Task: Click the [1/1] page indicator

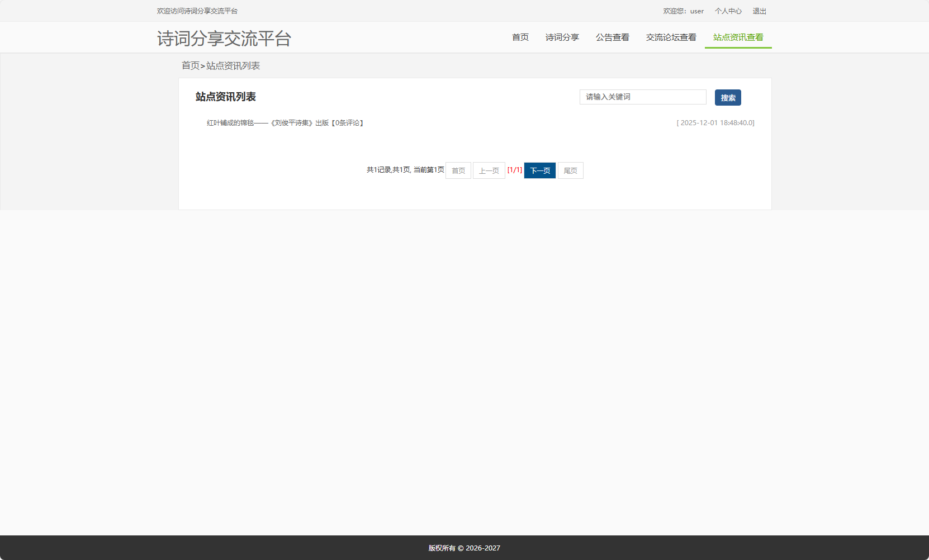Action: tap(515, 169)
